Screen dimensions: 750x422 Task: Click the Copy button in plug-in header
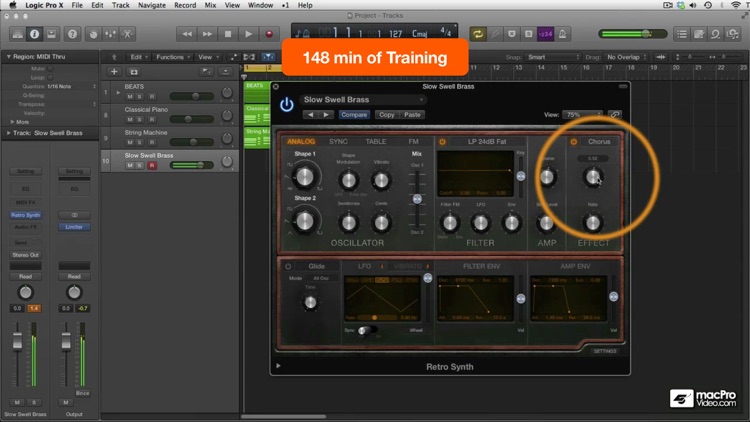[386, 115]
